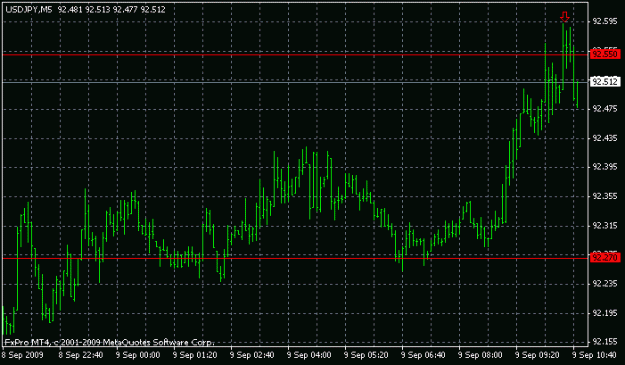This screenshot has height=365, width=625.
Task: Click the 9 Sep 06:40 time axis label
Action: click(423, 355)
